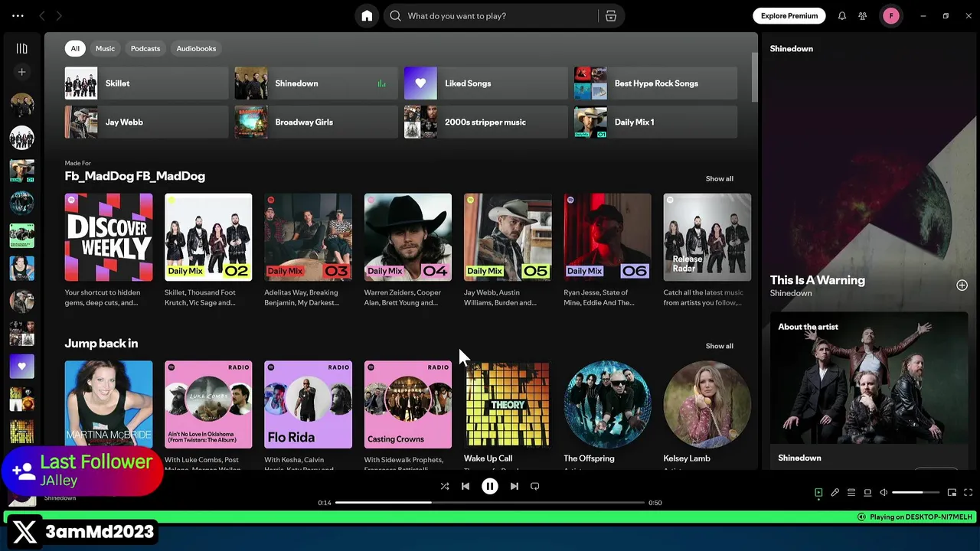Click the song progress bar
Screen dimensions: 980x551
490,503
